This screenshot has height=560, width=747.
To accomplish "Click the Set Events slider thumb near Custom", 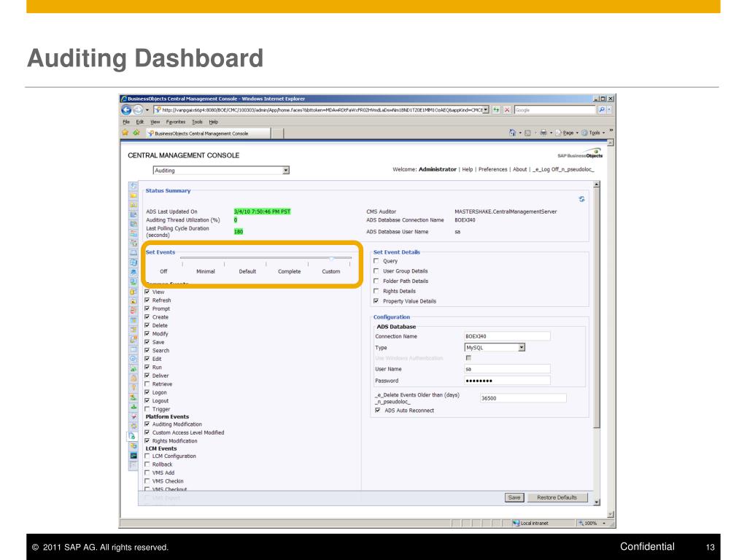I will [x=332, y=257].
